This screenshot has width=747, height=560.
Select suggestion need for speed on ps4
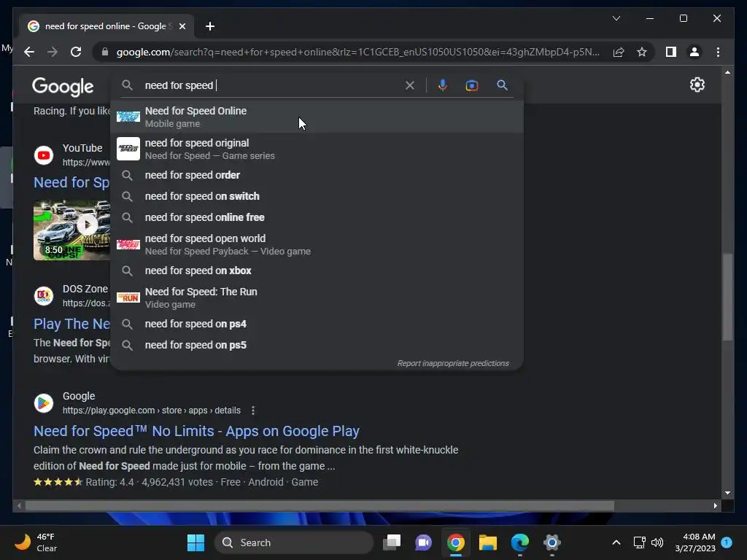pyautogui.click(x=317, y=324)
